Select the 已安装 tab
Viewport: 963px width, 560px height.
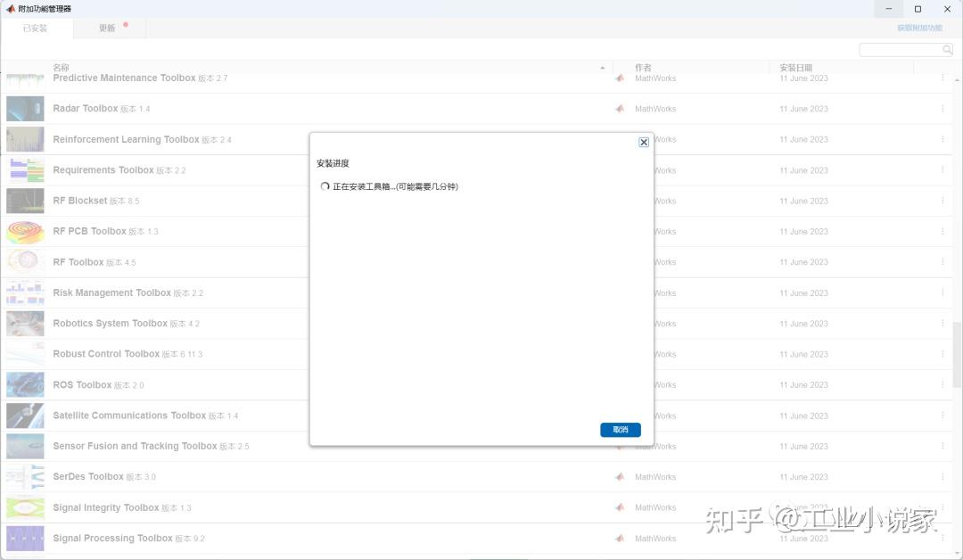(35, 28)
